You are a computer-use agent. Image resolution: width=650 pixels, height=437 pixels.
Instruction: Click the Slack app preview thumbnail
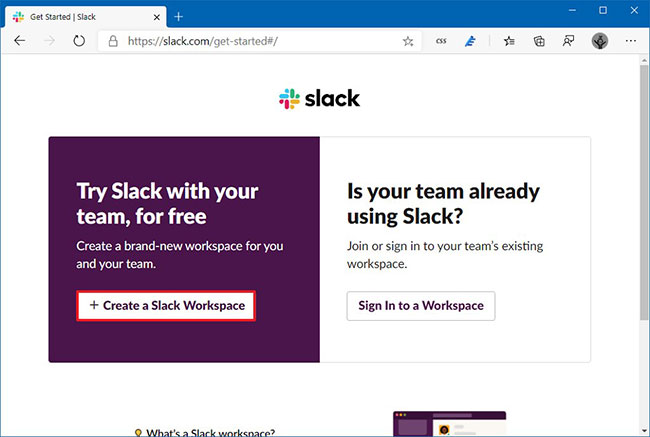pos(449,424)
